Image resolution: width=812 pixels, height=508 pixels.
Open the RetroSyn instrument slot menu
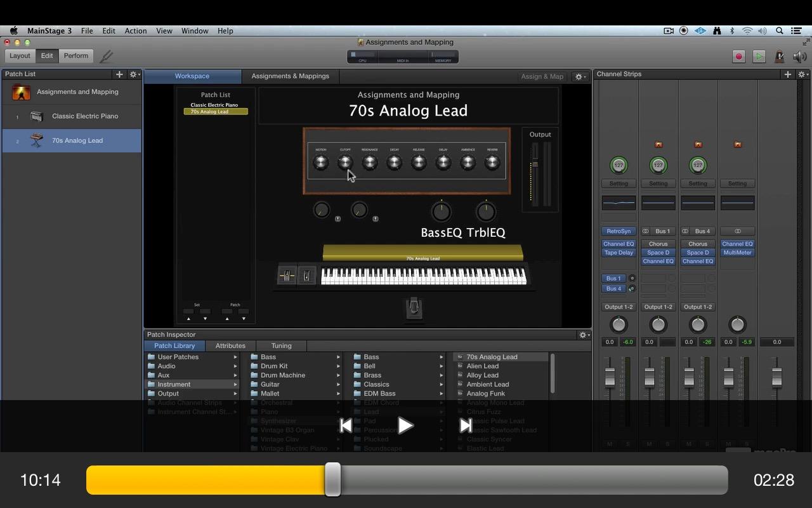click(x=619, y=231)
